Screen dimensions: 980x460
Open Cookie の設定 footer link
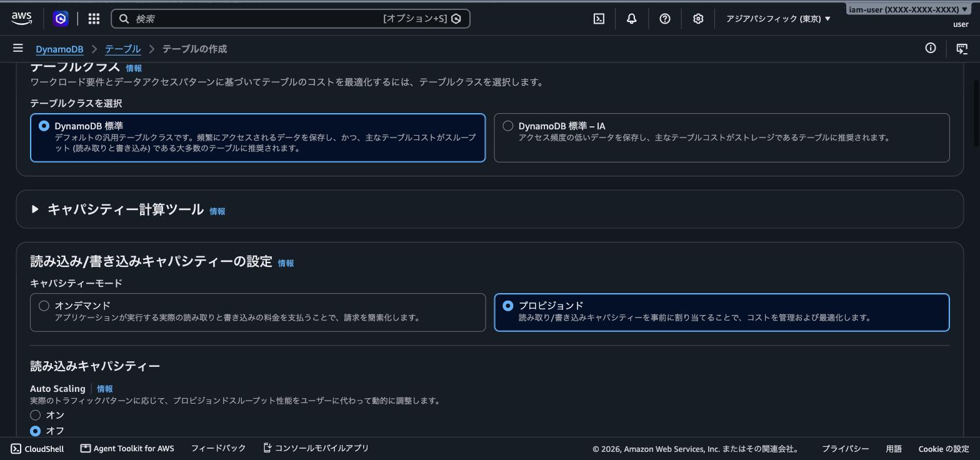click(944, 449)
